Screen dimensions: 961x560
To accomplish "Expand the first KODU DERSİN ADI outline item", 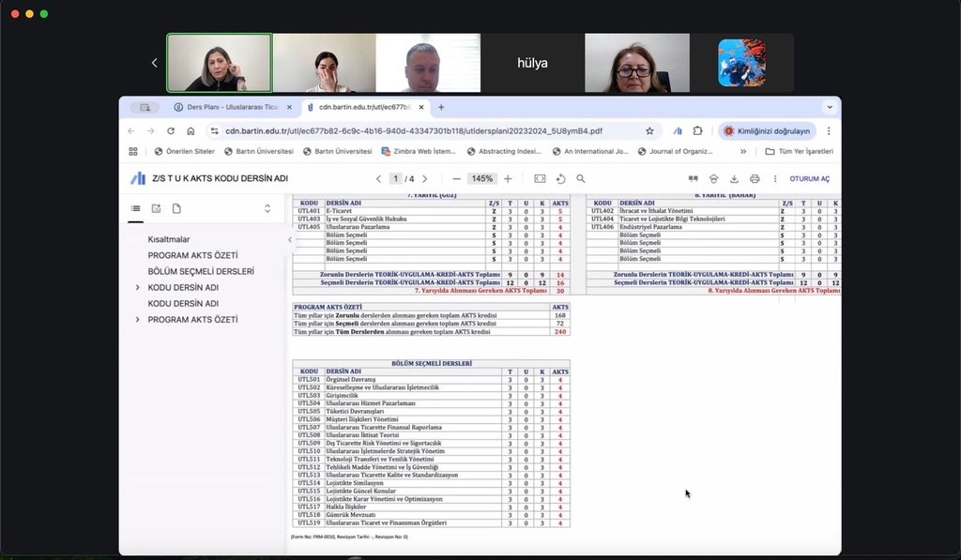I will pos(137,287).
